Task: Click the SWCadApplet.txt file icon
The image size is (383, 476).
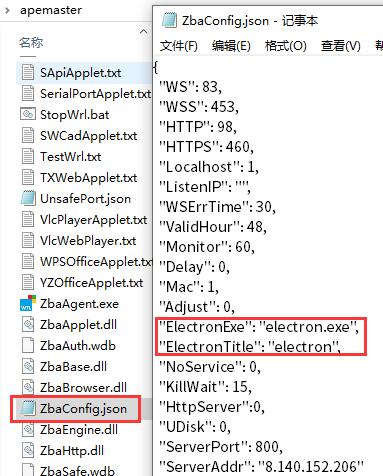Action: tap(28, 136)
